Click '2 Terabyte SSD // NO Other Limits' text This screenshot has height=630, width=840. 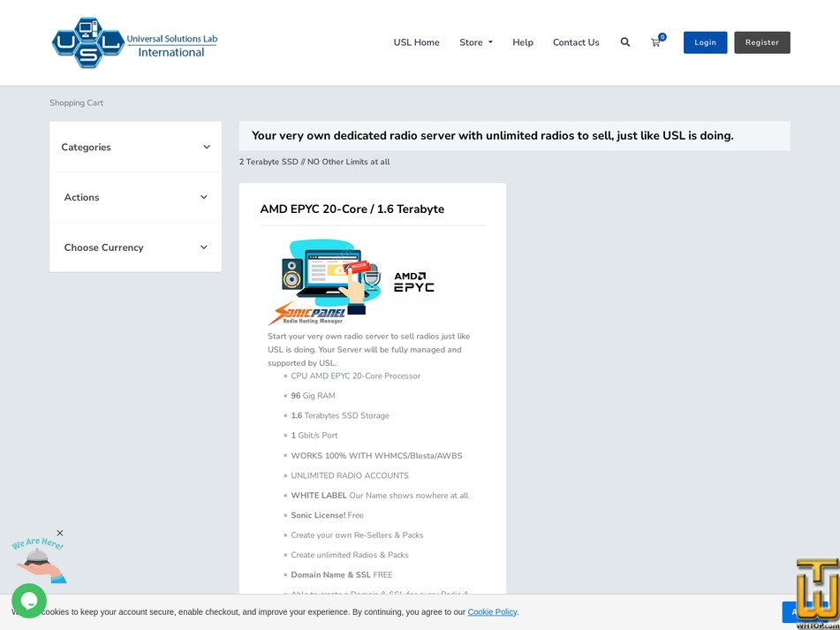[x=314, y=162]
